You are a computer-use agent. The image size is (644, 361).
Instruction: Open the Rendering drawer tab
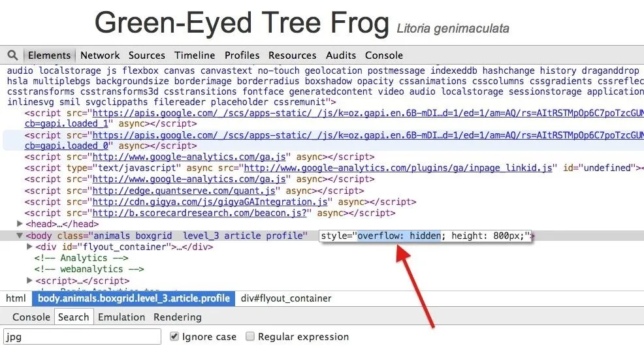click(178, 317)
